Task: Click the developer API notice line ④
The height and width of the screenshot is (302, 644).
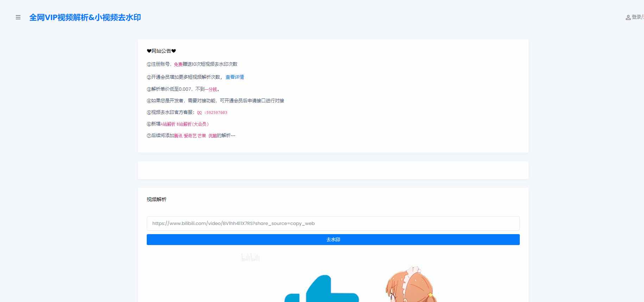Action: click(x=215, y=101)
